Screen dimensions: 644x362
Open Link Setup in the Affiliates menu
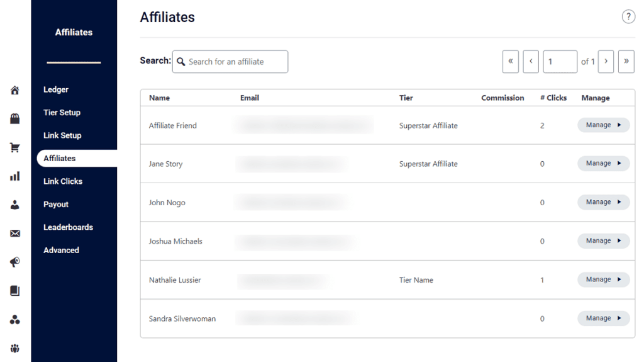click(x=62, y=135)
